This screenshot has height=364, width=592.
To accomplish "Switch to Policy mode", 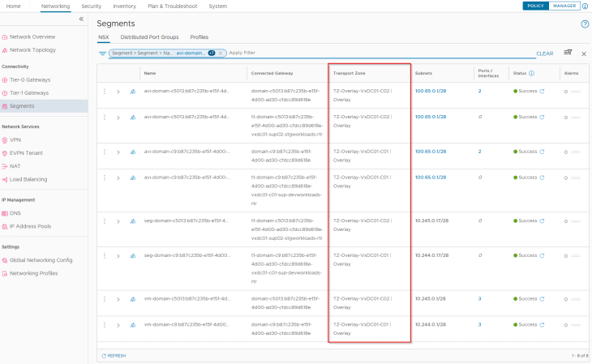I will coord(535,6).
